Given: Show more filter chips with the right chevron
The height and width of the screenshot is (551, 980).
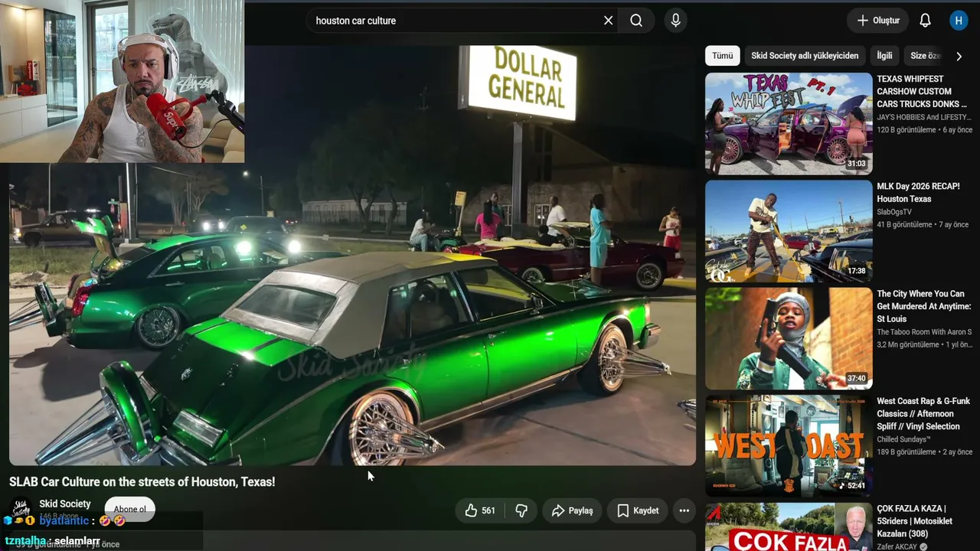Looking at the screenshot, I should pyautogui.click(x=959, y=56).
